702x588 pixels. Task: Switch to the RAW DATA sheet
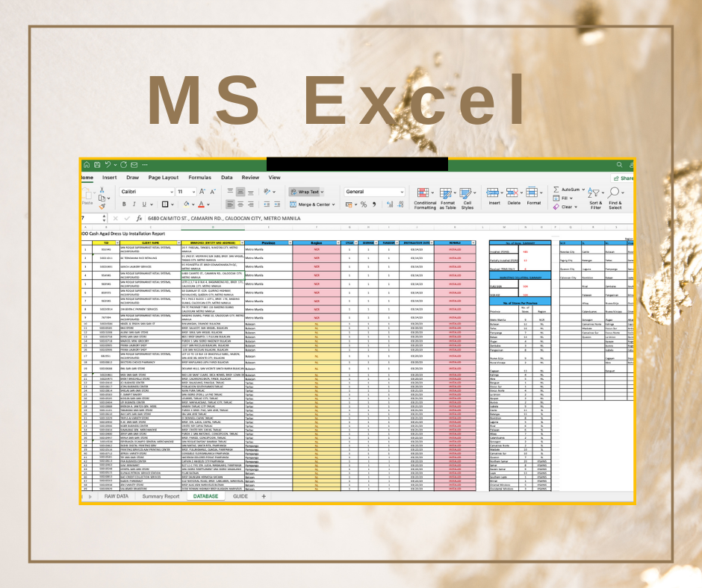pyautogui.click(x=117, y=496)
